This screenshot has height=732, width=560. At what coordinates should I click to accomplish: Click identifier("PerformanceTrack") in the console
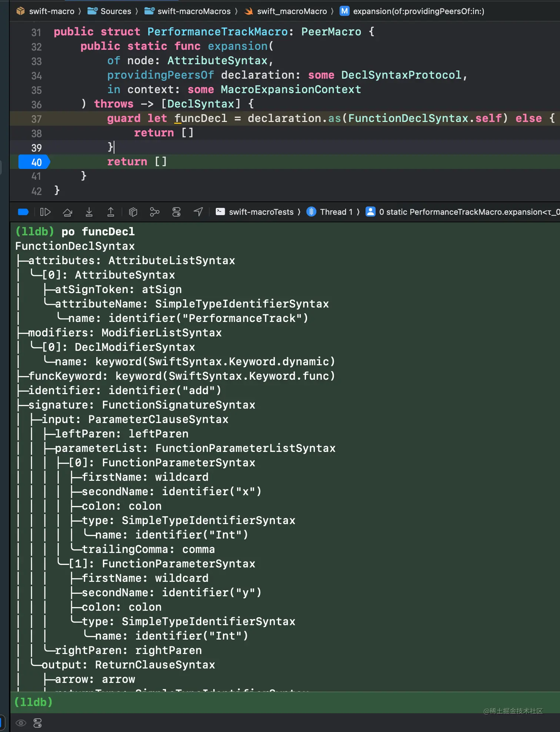coord(208,319)
